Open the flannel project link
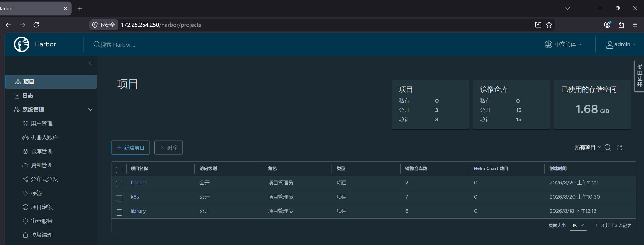 point(139,183)
